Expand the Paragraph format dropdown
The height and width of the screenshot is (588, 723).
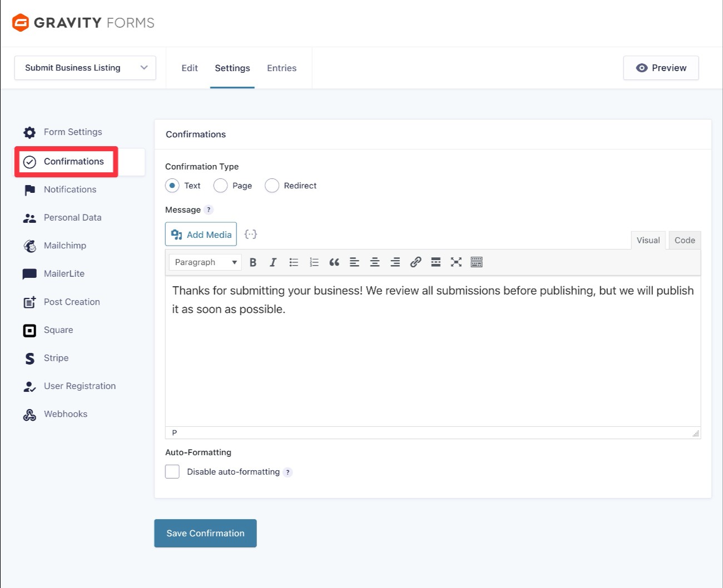[x=205, y=262]
